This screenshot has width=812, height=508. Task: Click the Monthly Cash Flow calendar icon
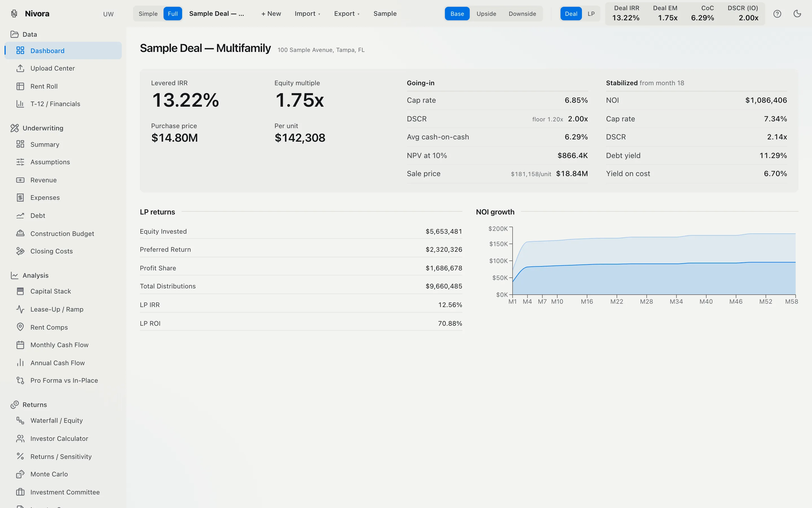coord(20,345)
